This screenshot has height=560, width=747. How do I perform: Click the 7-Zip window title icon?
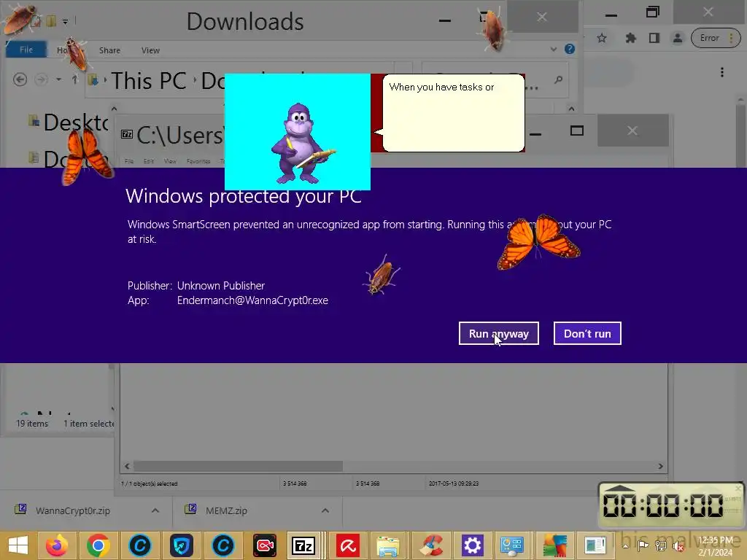coord(127,134)
